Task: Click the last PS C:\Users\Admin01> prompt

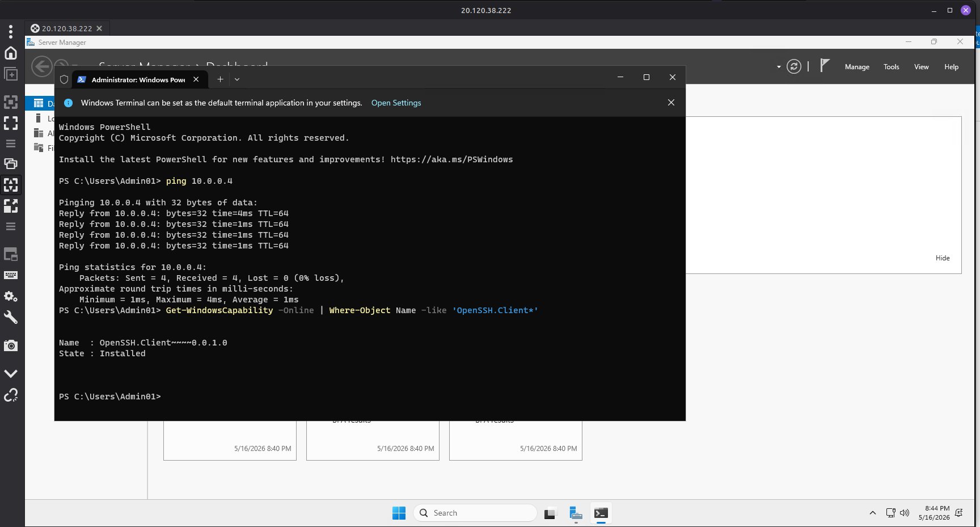Action: pyautogui.click(x=110, y=397)
